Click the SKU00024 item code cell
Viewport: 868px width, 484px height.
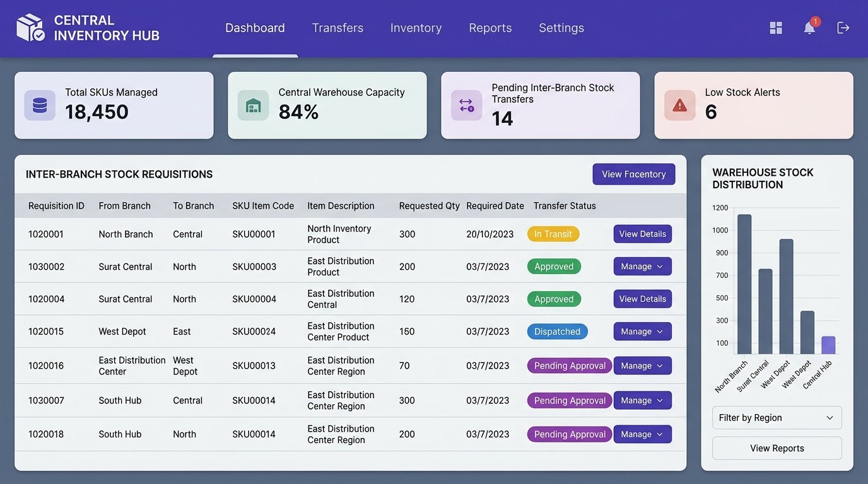[x=254, y=331]
